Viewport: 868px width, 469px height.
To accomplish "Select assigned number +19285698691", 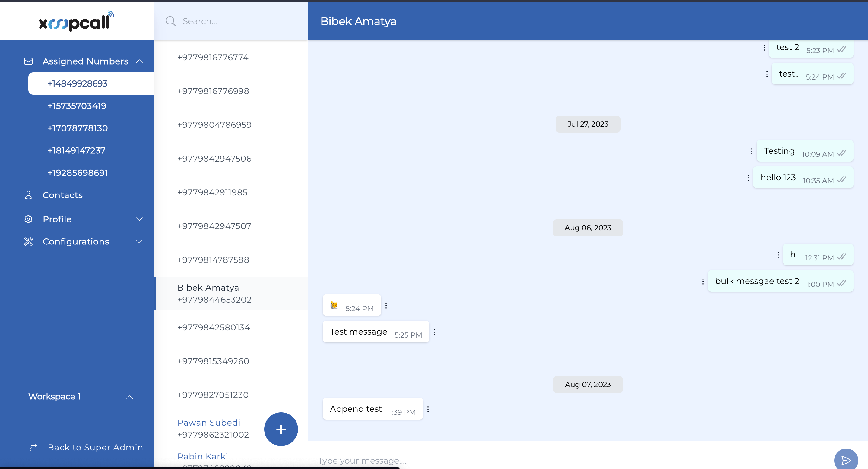I will (x=78, y=173).
